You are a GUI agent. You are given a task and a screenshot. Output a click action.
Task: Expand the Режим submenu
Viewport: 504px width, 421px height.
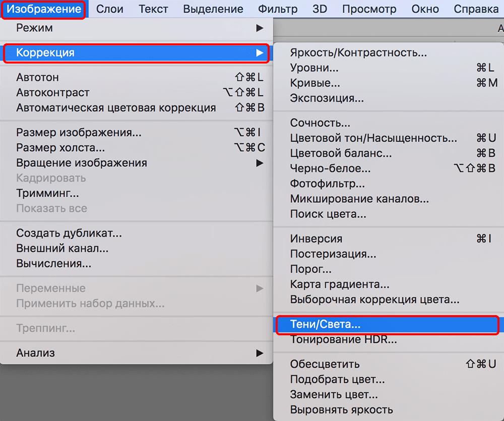pyautogui.click(x=136, y=27)
